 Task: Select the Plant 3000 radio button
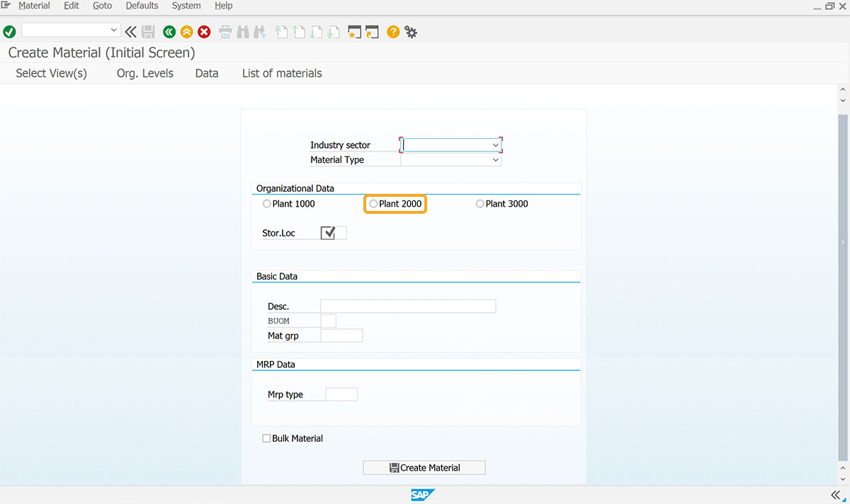(x=480, y=204)
